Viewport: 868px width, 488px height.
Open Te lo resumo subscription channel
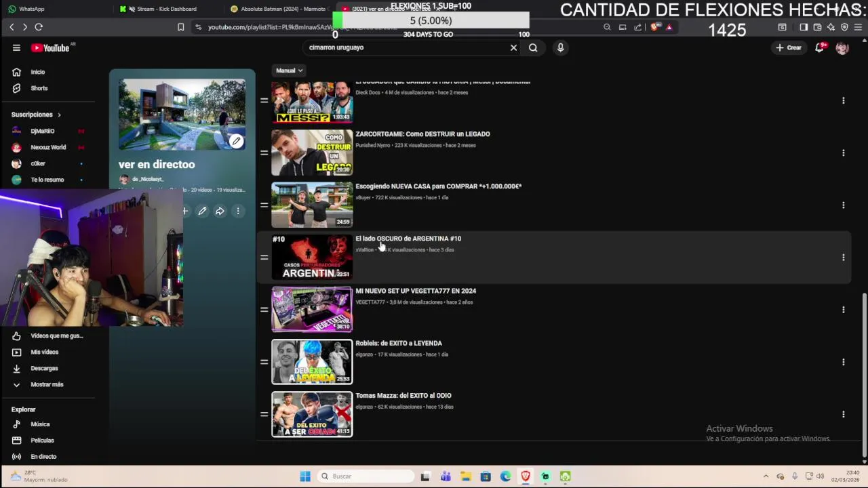point(47,180)
